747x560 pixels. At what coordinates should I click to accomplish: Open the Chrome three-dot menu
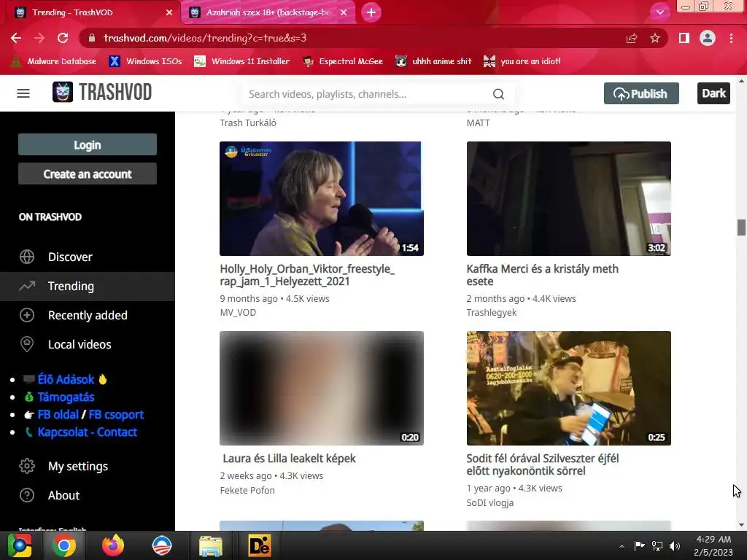click(x=731, y=38)
